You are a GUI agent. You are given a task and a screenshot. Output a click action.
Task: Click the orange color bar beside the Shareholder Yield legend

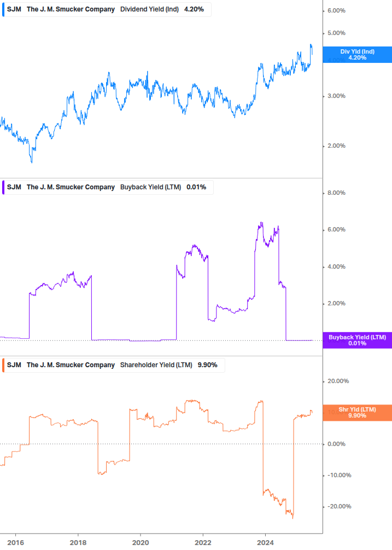coord(3,365)
